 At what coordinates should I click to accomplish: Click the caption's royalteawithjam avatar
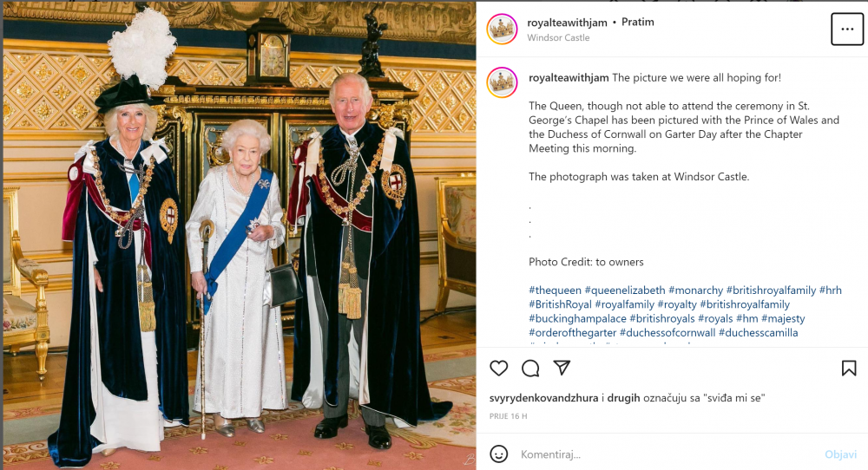(x=502, y=82)
